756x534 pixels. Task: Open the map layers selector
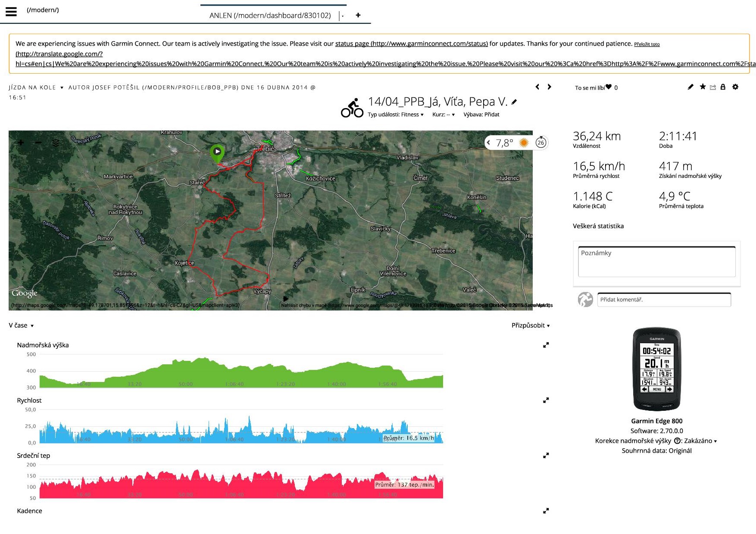point(56,143)
